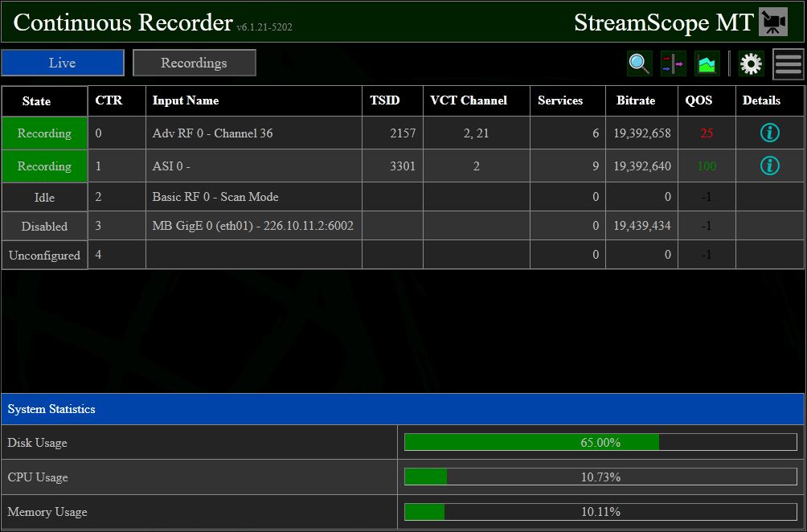Click the System Statistics header bar
This screenshot has width=807, height=532.
tap(403, 409)
